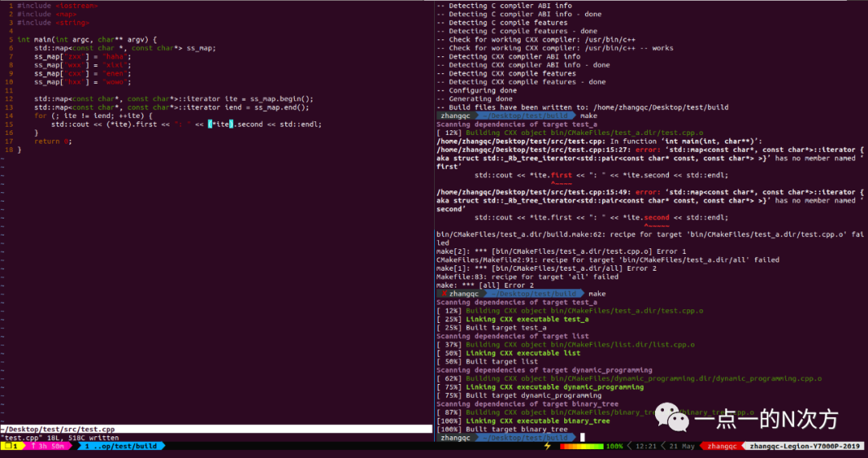Click '[ 50%] Built target list' line

point(487,362)
